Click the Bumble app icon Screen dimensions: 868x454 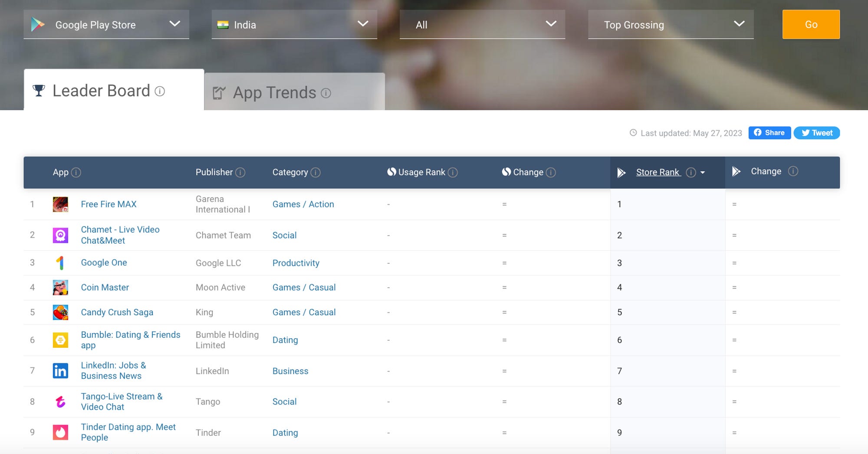(60, 340)
